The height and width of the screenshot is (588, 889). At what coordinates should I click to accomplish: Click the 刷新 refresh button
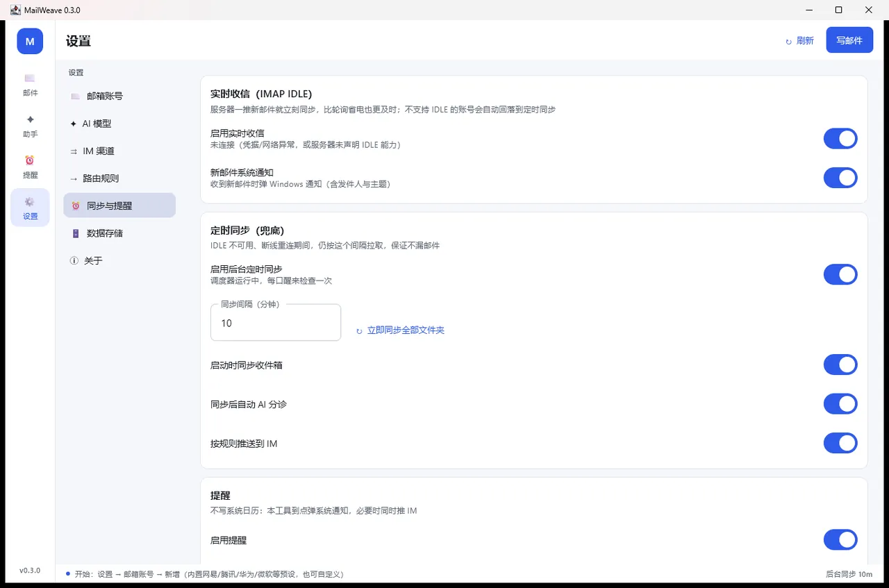click(799, 41)
